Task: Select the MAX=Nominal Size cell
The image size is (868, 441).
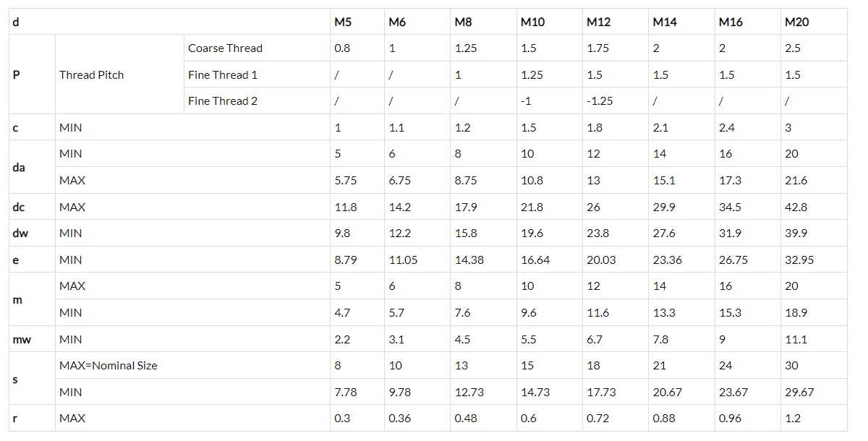Action: 108,366
